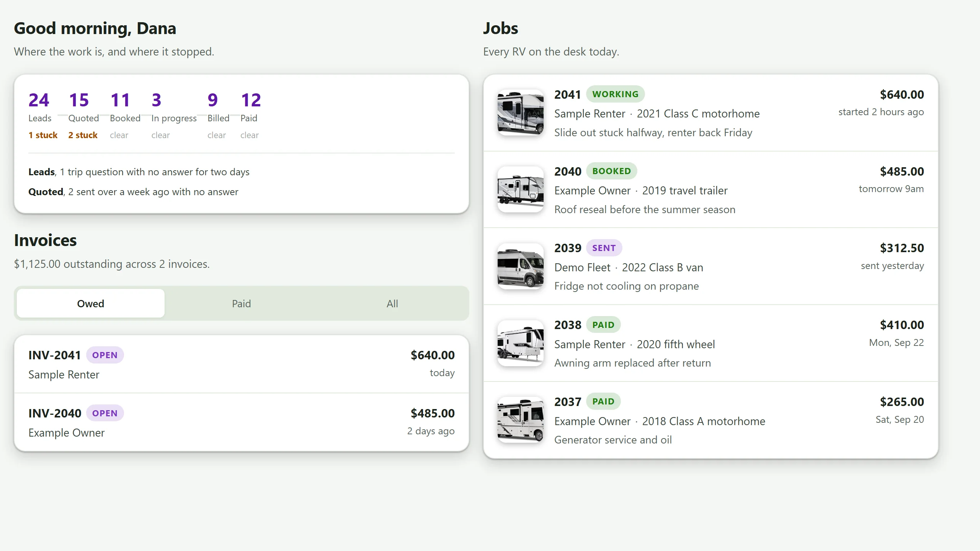This screenshot has width=980, height=551.
Task: Open the Class A motorhome thumbnail for job 2037
Action: pyautogui.click(x=520, y=420)
